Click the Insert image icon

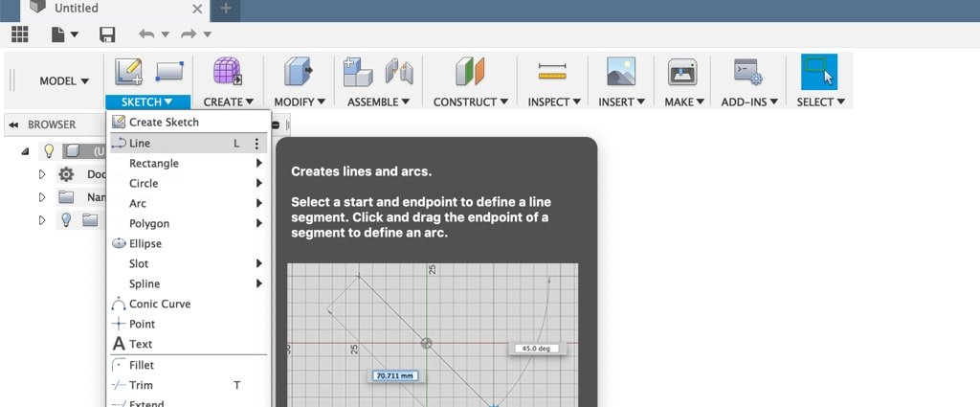(621, 71)
